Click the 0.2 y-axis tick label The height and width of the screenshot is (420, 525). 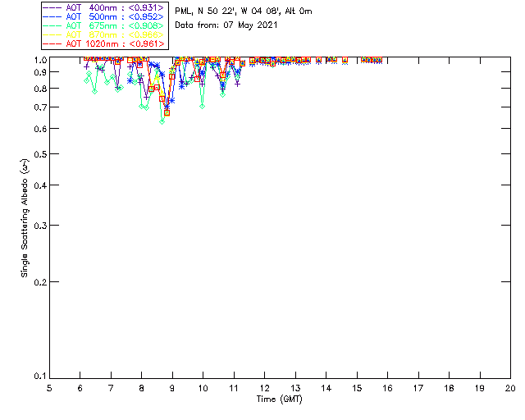tap(40, 282)
